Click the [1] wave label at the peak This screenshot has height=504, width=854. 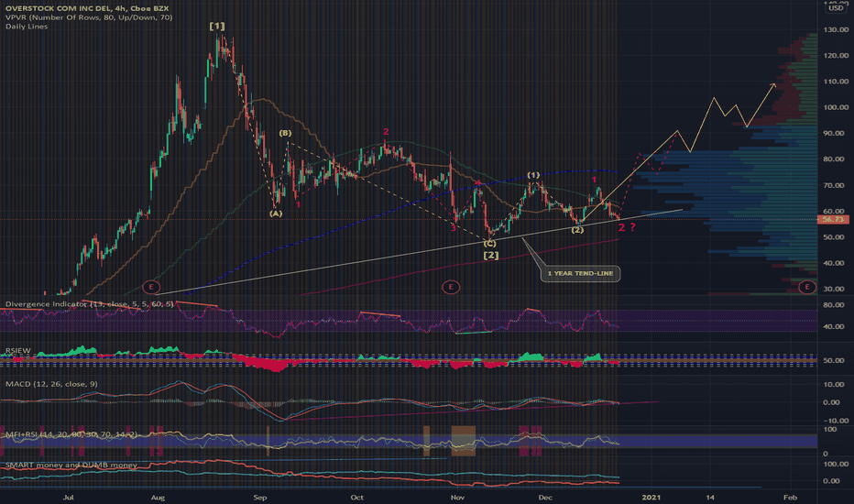point(217,27)
